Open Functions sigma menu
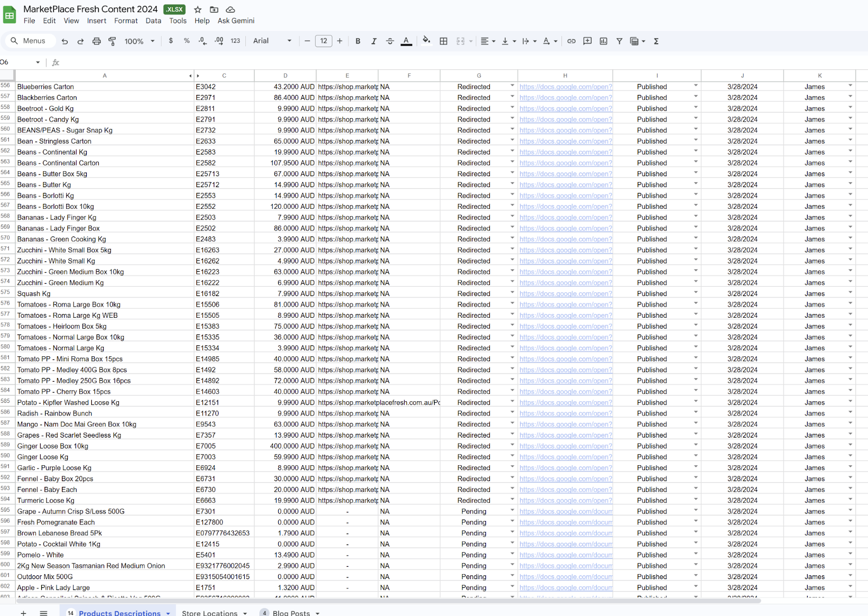 [656, 41]
